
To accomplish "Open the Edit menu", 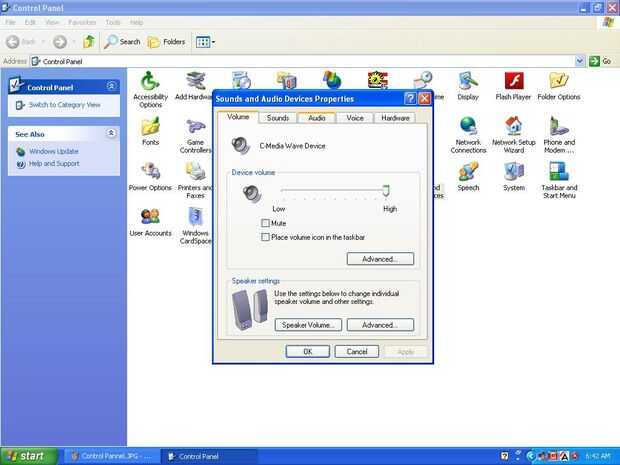I will [30, 22].
